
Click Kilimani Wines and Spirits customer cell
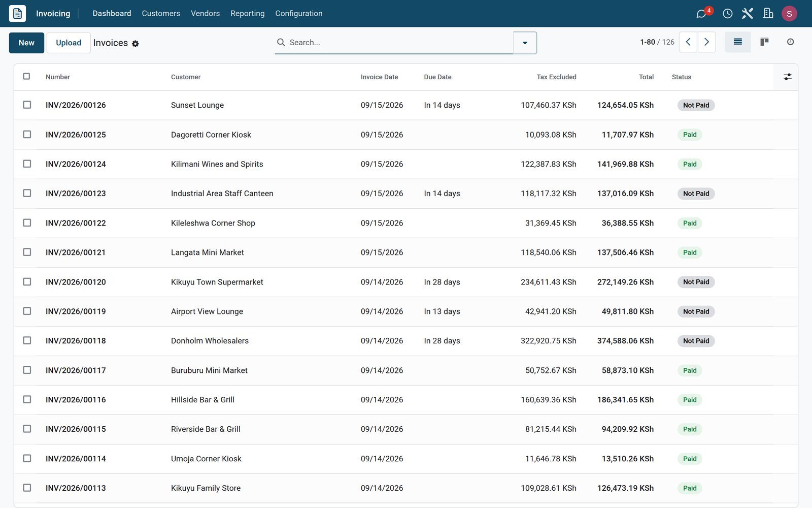point(217,164)
